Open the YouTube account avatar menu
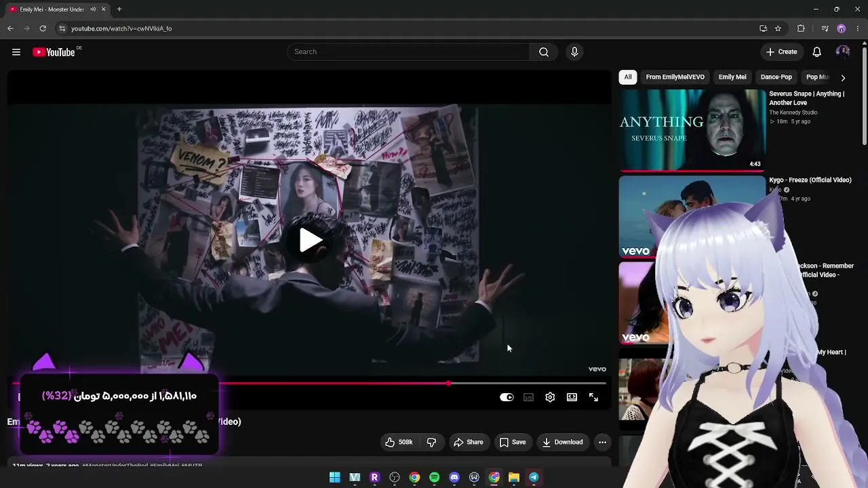Viewport: 868px width, 488px height. [x=843, y=52]
